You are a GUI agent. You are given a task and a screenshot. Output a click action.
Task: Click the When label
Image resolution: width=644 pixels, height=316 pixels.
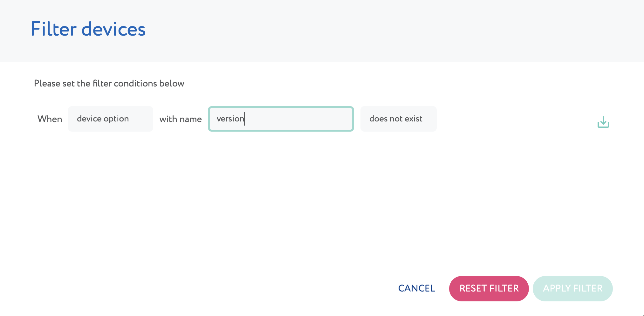(50, 119)
